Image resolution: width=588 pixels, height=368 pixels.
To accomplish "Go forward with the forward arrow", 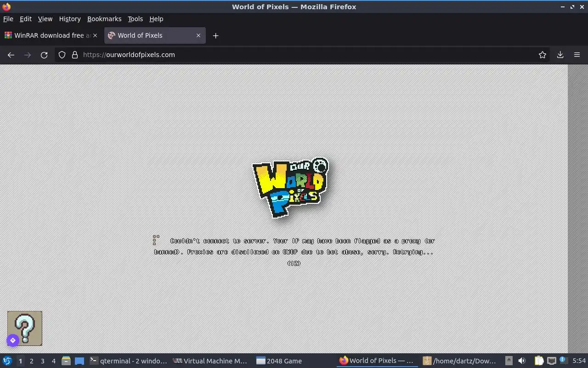I will pos(28,55).
